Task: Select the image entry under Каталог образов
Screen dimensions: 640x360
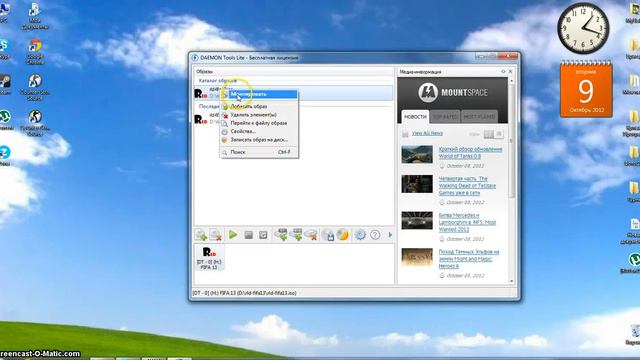Action: click(293, 93)
